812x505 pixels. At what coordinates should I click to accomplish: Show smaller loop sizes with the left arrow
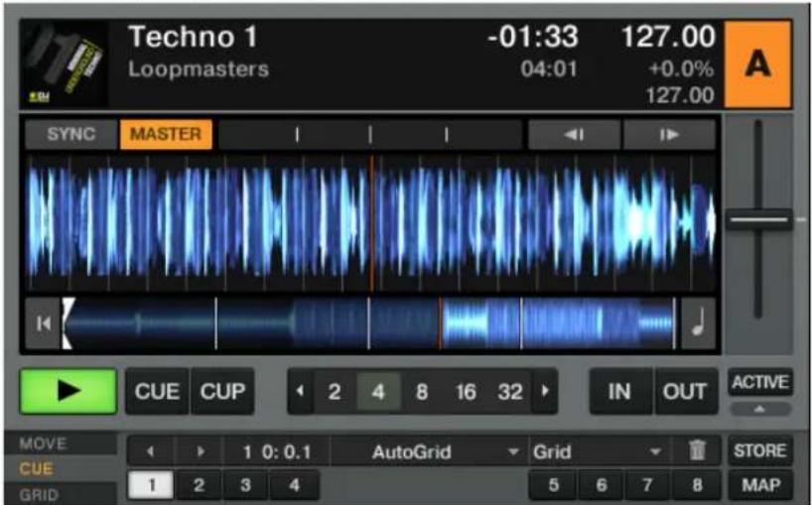pos(301,391)
